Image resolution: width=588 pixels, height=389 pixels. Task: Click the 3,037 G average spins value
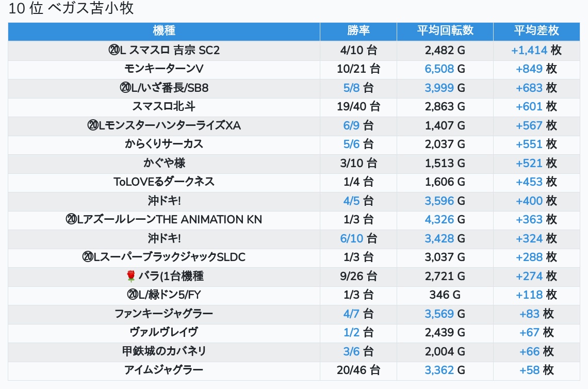click(445, 257)
